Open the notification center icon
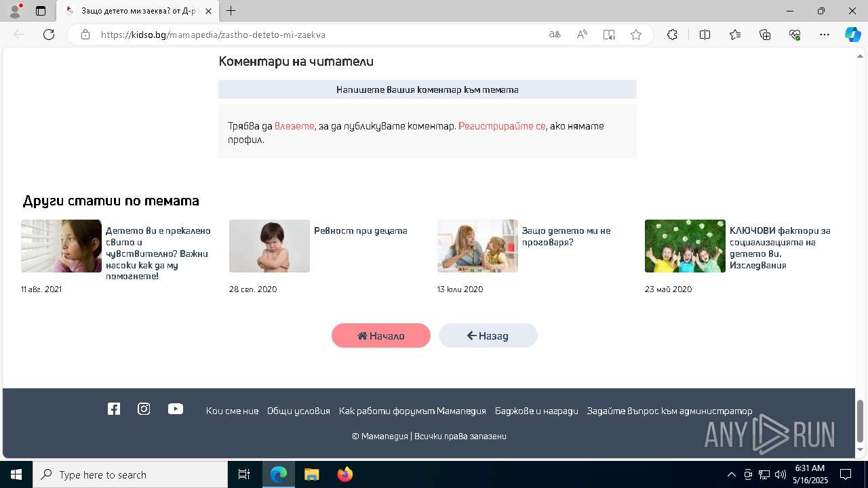The image size is (868, 488). pos(846,474)
